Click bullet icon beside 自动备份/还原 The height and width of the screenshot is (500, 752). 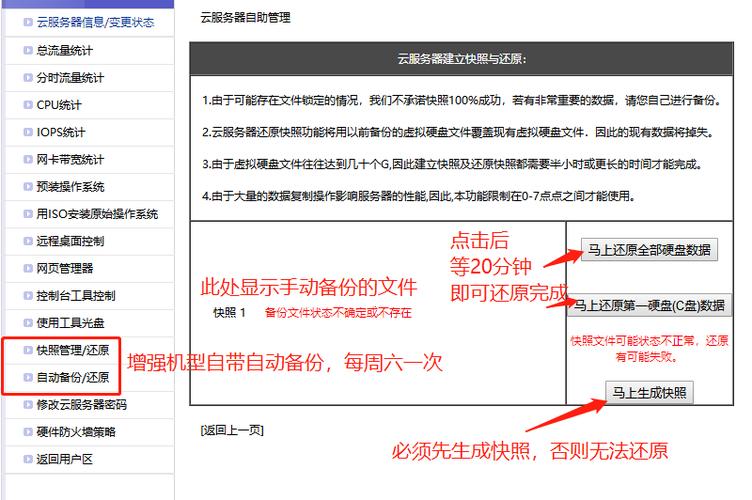tap(28, 377)
